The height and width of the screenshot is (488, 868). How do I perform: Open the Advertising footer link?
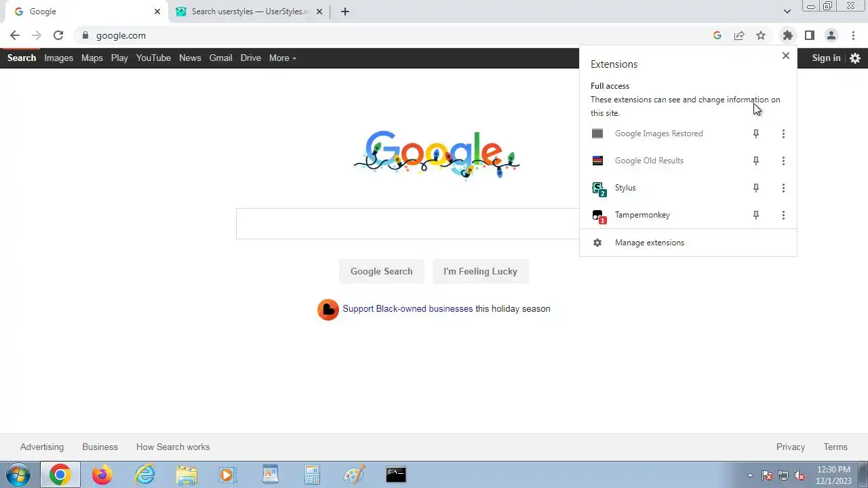(x=42, y=447)
